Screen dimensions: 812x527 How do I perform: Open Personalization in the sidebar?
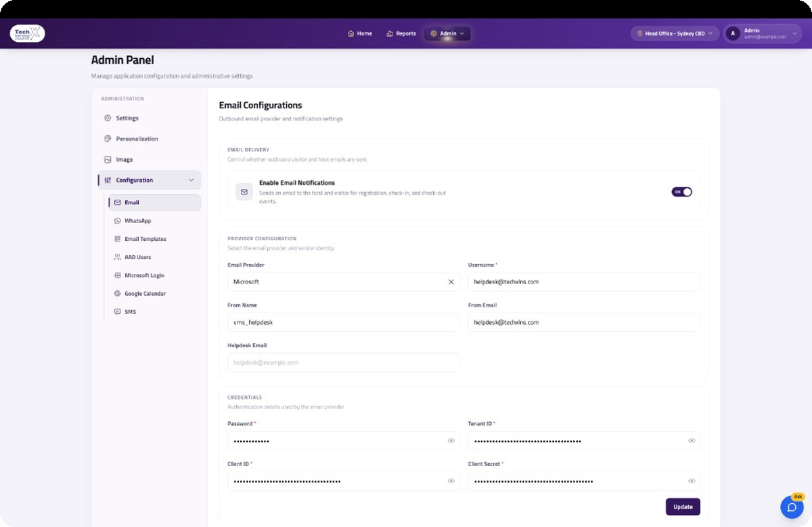(x=150, y=139)
